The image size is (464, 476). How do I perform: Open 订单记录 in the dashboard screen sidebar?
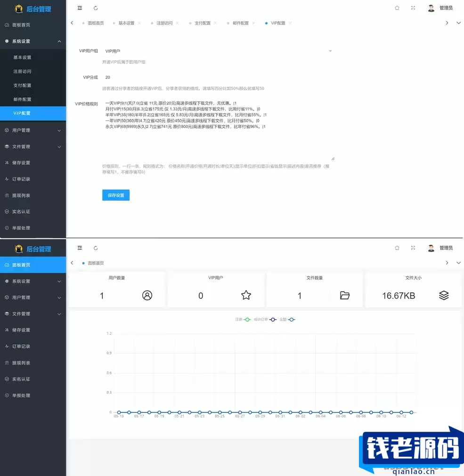click(33, 347)
